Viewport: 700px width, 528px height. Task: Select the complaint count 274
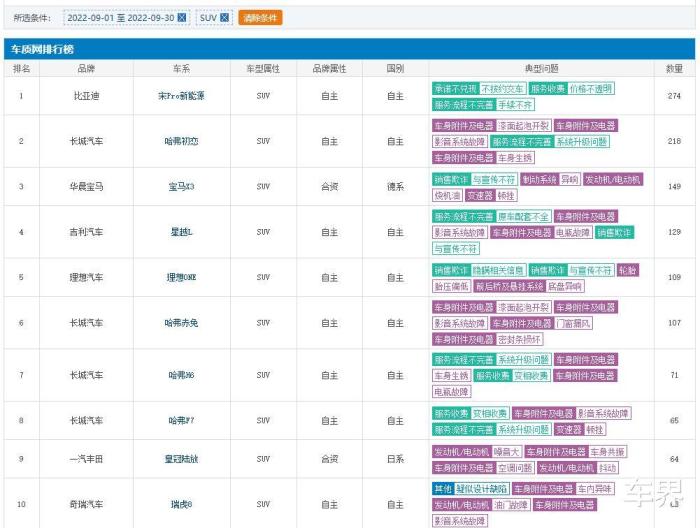[x=674, y=96]
